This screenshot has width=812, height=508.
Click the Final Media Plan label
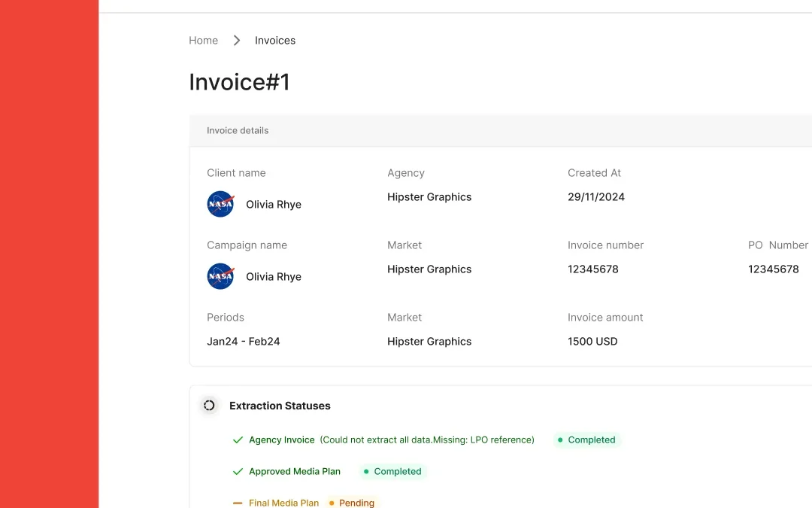[283, 503]
